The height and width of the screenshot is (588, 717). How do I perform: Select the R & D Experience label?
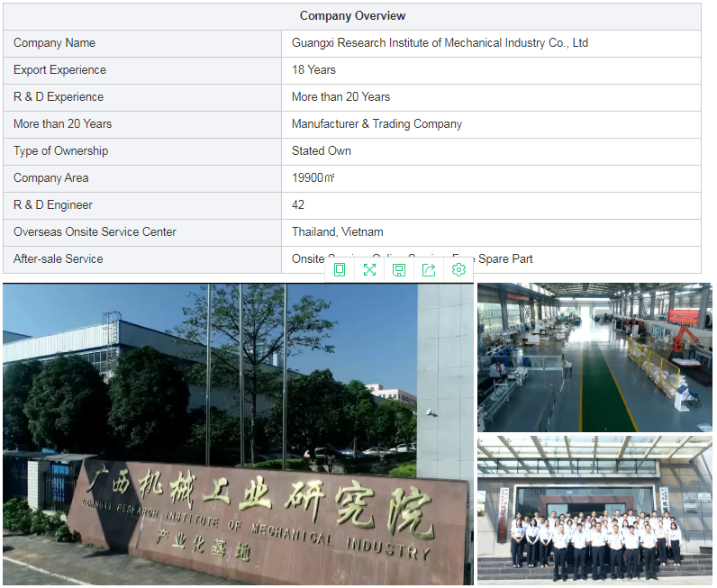(x=59, y=97)
